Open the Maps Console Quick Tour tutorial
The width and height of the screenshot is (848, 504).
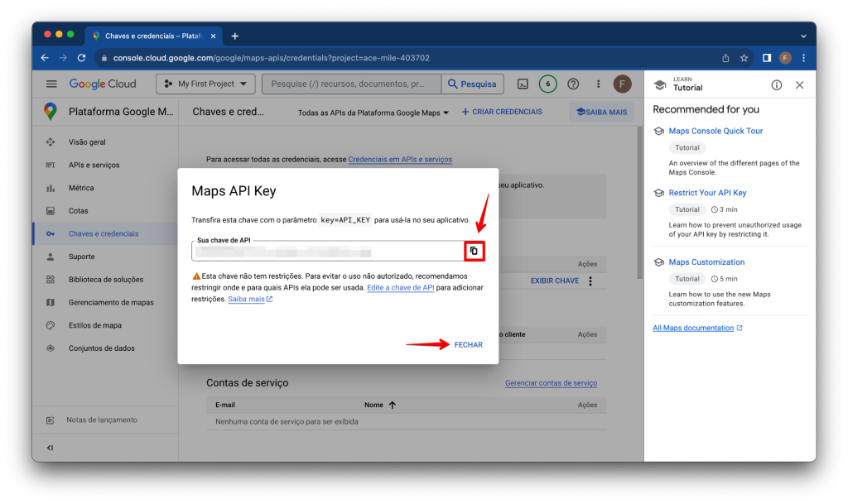pos(715,131)
